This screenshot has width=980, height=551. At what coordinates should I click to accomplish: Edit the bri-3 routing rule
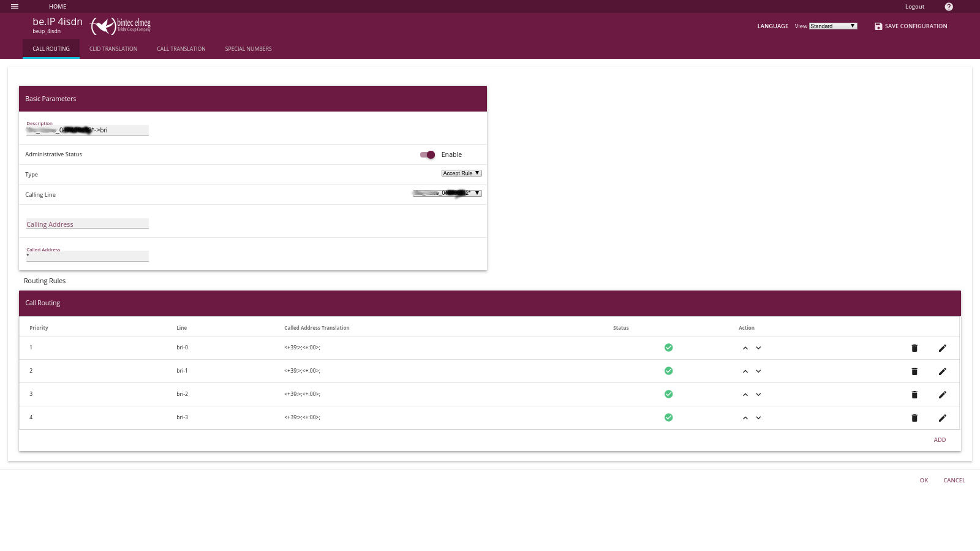pyautogui.click(x=943, y=418)
